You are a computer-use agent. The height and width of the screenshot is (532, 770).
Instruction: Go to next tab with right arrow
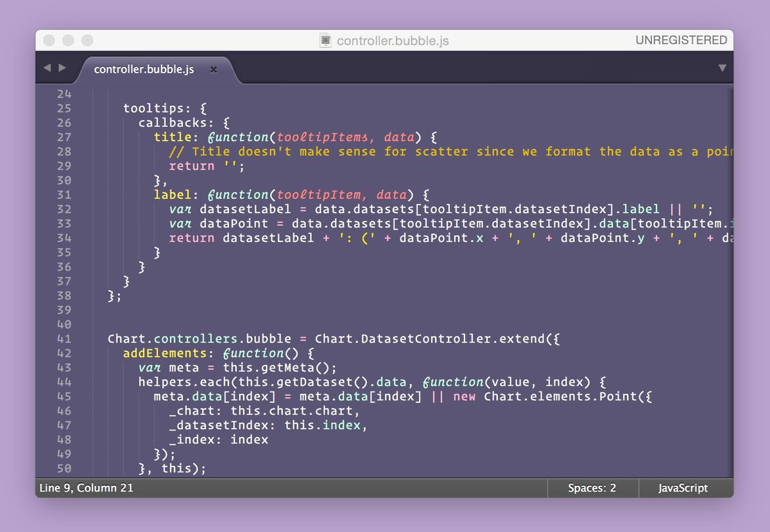coord(62,67)
